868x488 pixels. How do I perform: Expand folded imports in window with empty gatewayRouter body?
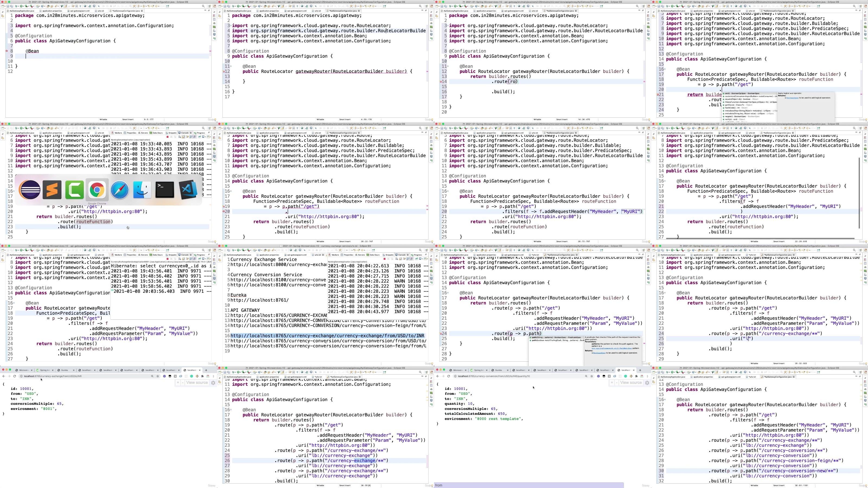point(231,25)
